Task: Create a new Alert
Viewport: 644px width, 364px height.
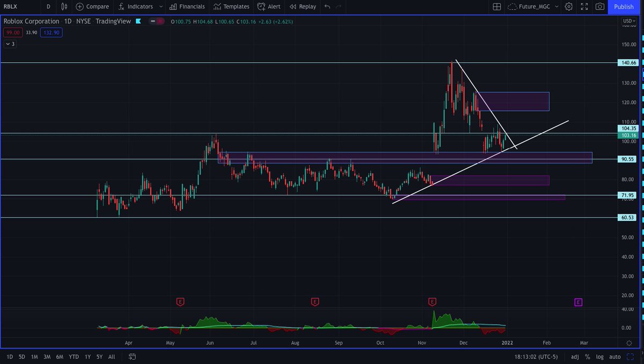Action: [269, 6]
